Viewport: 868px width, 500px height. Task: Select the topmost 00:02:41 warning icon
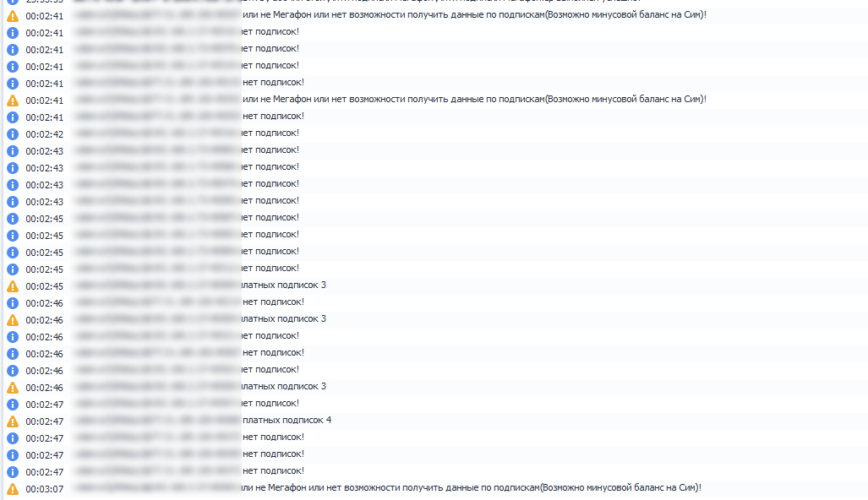[12, 16]
